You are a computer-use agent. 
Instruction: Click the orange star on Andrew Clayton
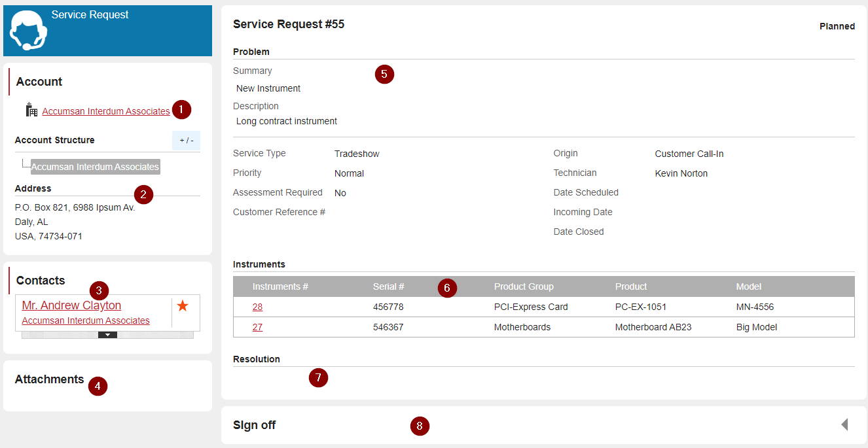(x=183, y=305)
